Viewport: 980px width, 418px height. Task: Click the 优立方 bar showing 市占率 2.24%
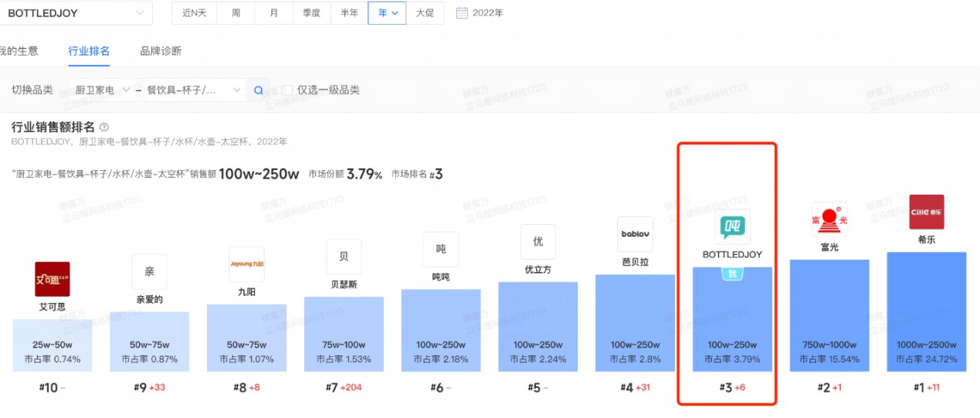538,326
